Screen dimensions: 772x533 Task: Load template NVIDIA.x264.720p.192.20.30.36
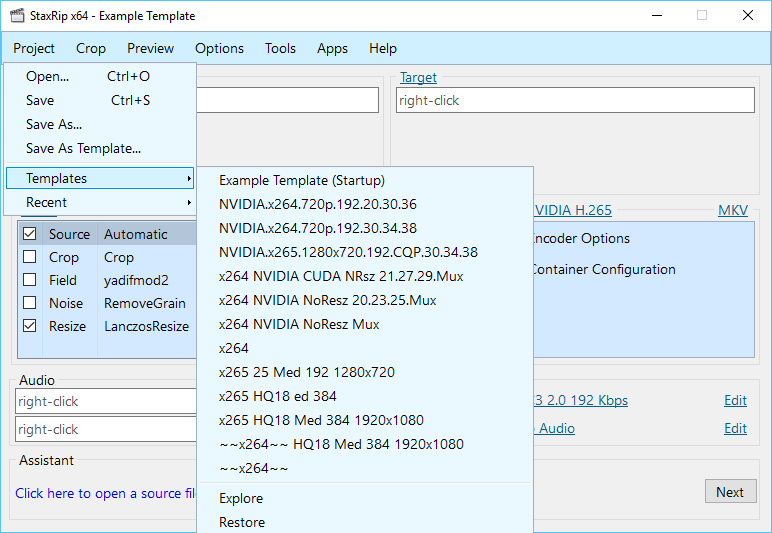[365, 204]
